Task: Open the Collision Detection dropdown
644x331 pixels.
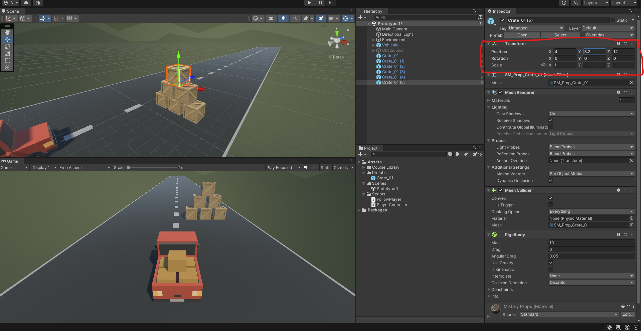Action: click(x=591, y=283)
